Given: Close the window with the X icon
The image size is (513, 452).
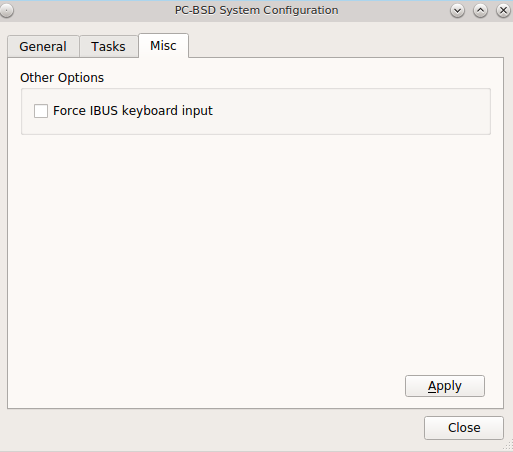Looking at the screenshot, I should (x=503, y=11).
